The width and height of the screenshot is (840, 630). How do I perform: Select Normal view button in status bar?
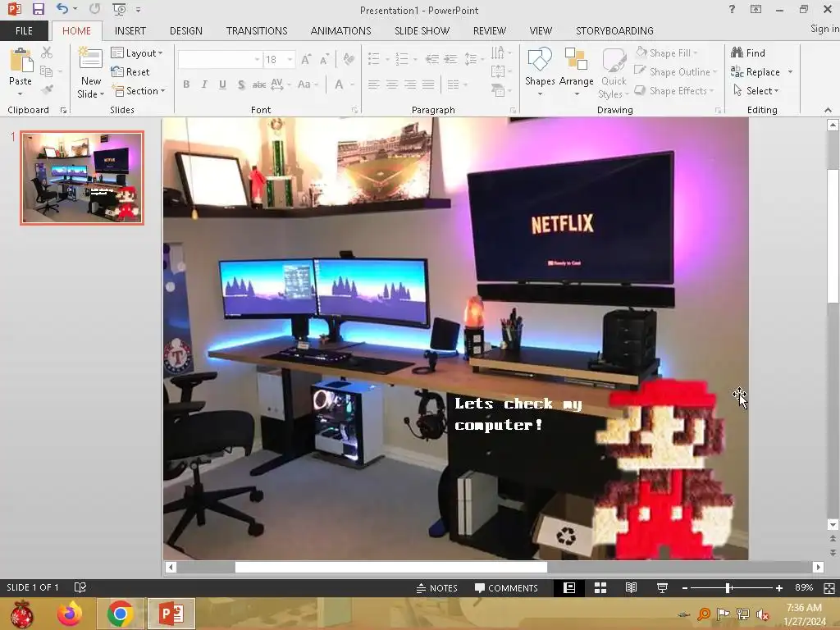(x=569, y=588)
